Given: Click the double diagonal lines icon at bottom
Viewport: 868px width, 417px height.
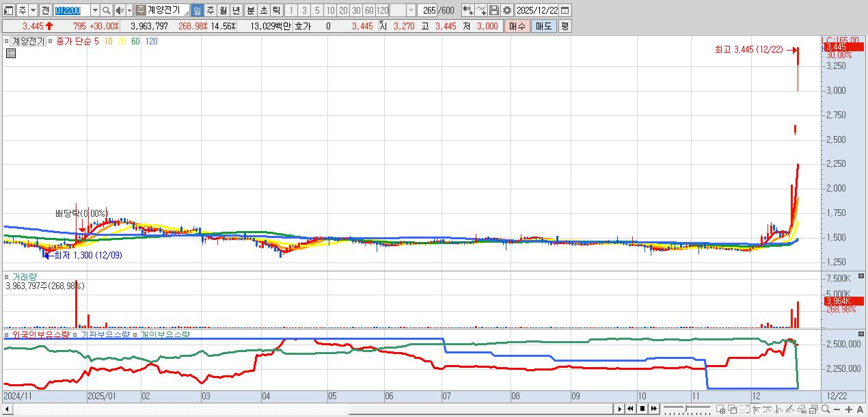Looking at the screenshot, I should [x=790, y=409].
